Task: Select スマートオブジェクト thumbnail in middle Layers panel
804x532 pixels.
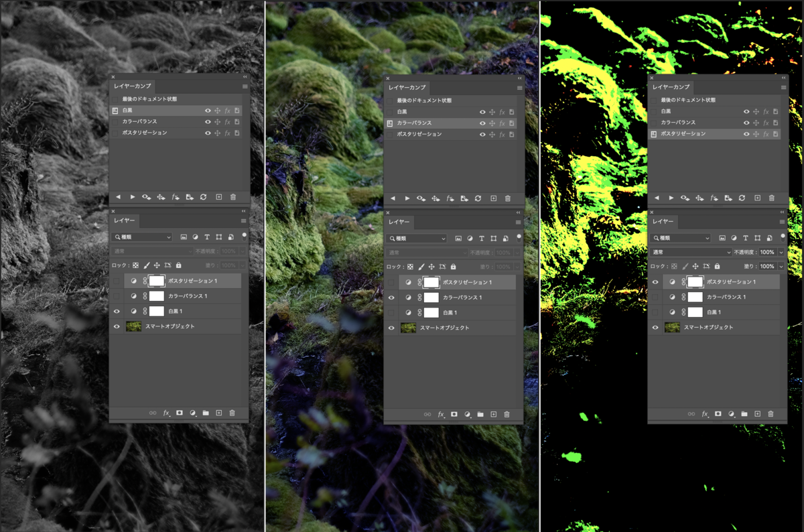Action: [408, 328]
